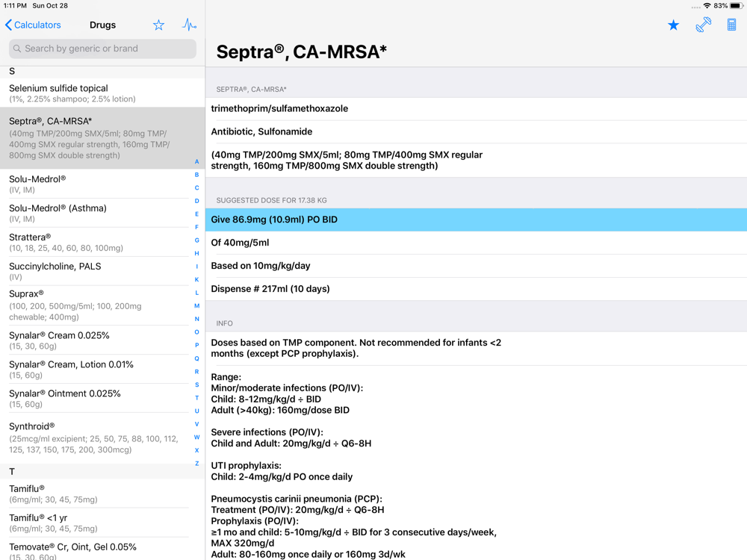The width and height of the screenshot is (747, 560).
Task: Open Succinylcholine, PALS entry
Action: pyautogui.click(x=102, y=271)
